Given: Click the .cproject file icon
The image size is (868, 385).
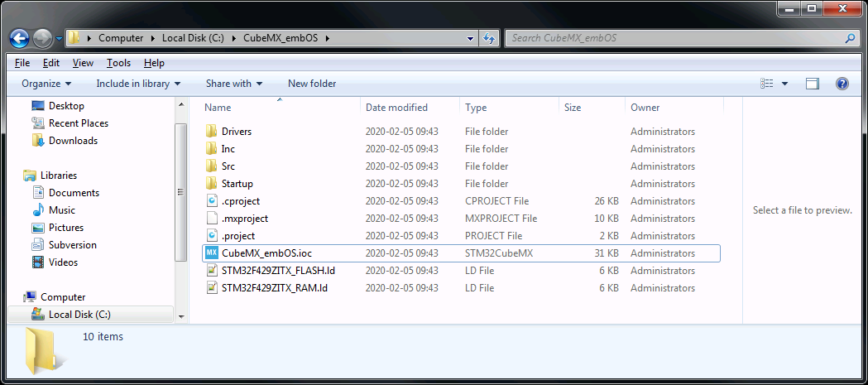Looking at the screenshot, I should pyautogui.click(x=212, y=201).
